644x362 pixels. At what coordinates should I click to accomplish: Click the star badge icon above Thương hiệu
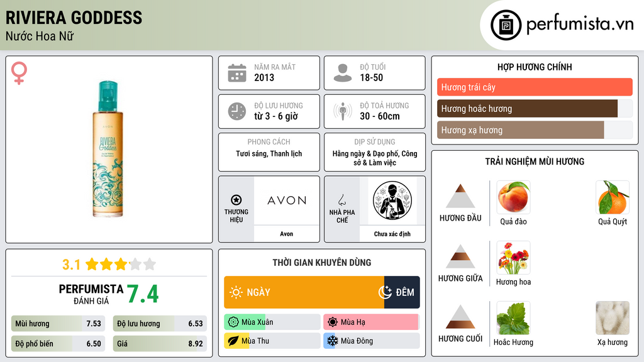[236, 200]
